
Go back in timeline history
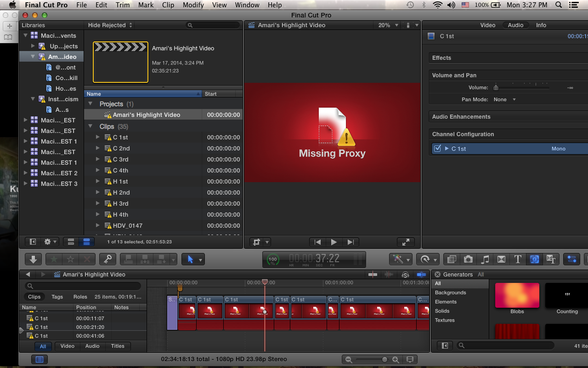(28, 274)
